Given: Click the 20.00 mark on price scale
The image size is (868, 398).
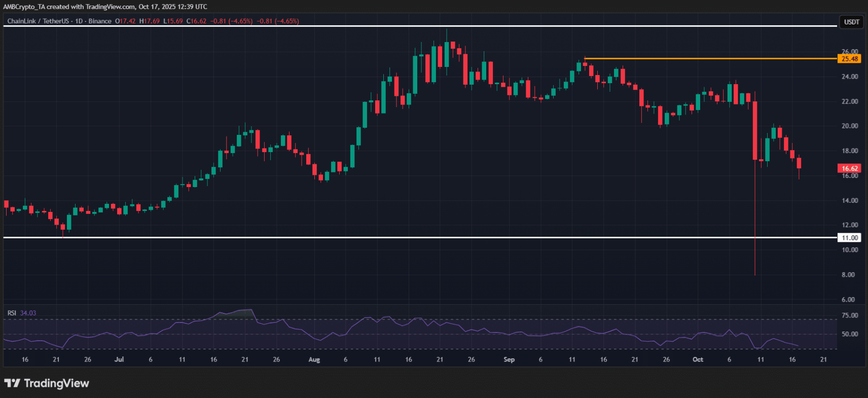Looking at the screenshot, I should click(850, 126).
